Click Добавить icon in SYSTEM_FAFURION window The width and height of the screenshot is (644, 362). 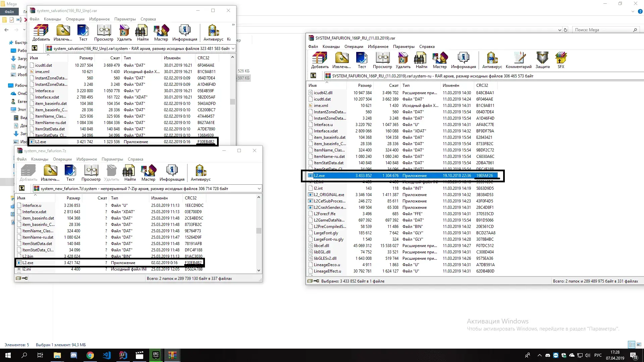tap(320, 60)
